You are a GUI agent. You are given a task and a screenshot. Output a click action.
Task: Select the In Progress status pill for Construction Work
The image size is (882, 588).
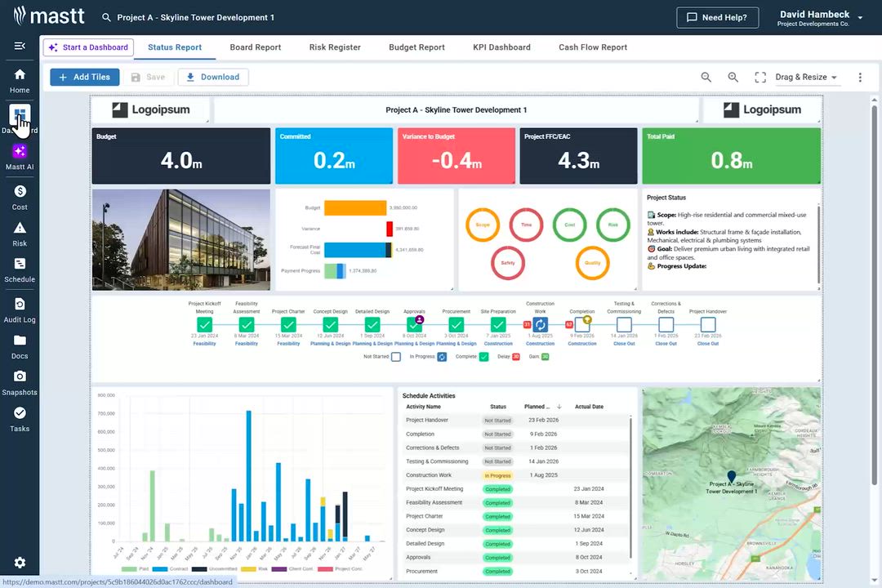pyautogui.click(x=497, y=475)
